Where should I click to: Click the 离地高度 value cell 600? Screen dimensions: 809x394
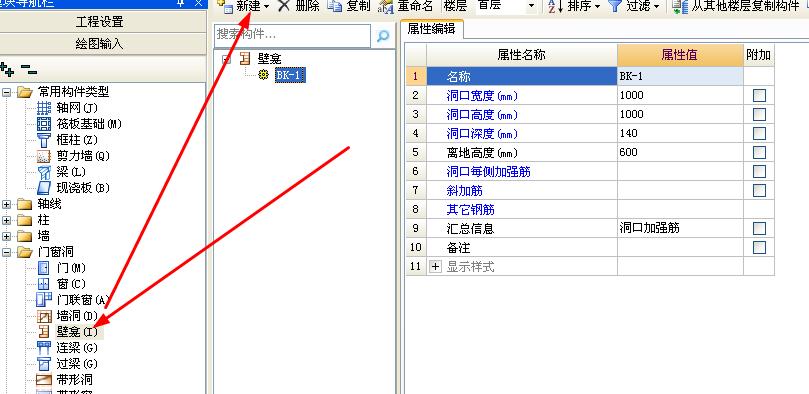click(x=680, y=153)
